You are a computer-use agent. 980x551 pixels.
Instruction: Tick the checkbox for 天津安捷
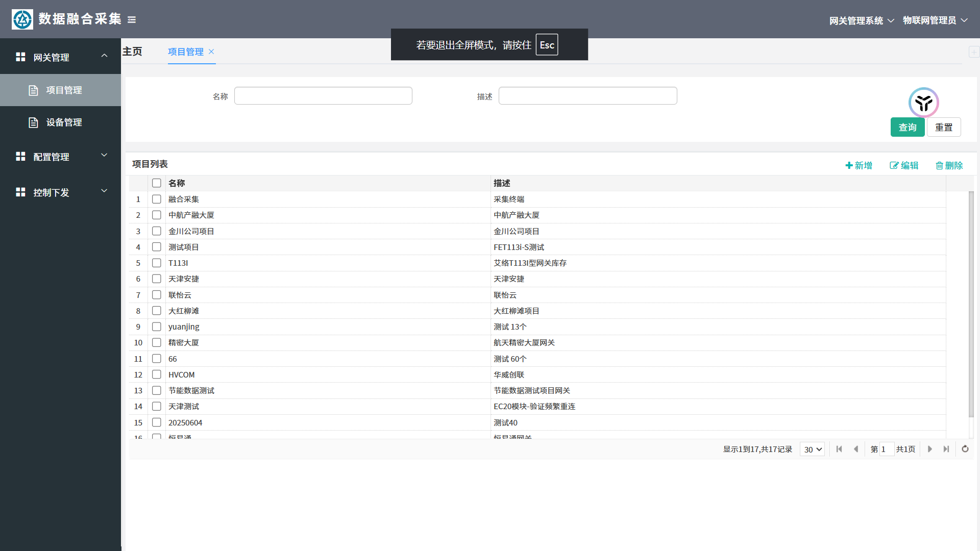point(157,279)
